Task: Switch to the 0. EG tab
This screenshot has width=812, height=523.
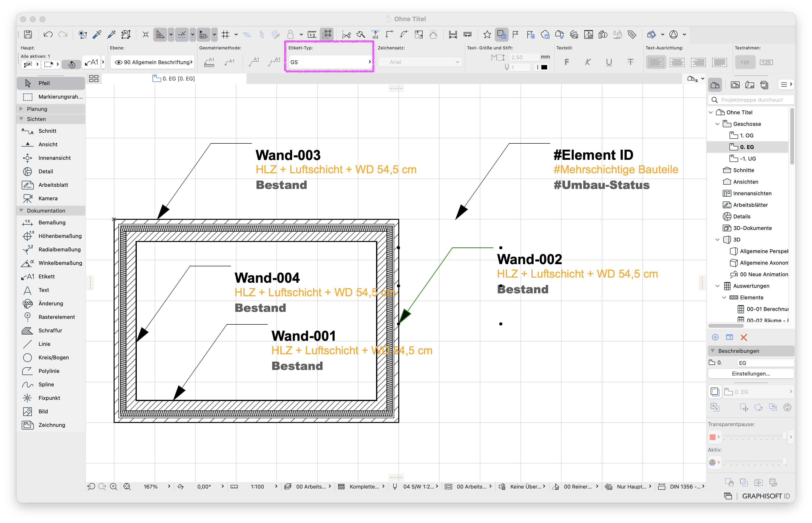Action: coord(174,79)
